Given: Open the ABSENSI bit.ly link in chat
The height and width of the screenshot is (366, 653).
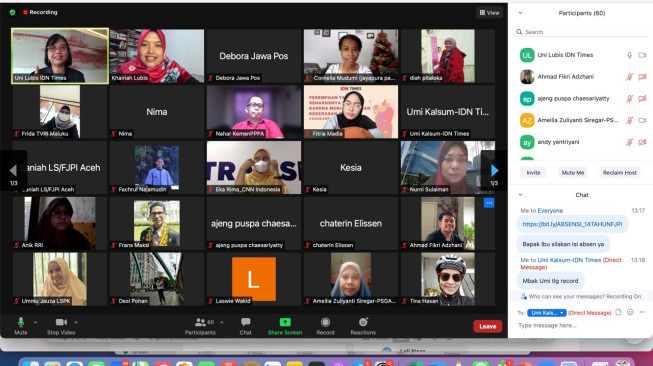Looking at the screenshot, I should click(x=572, y=224).
